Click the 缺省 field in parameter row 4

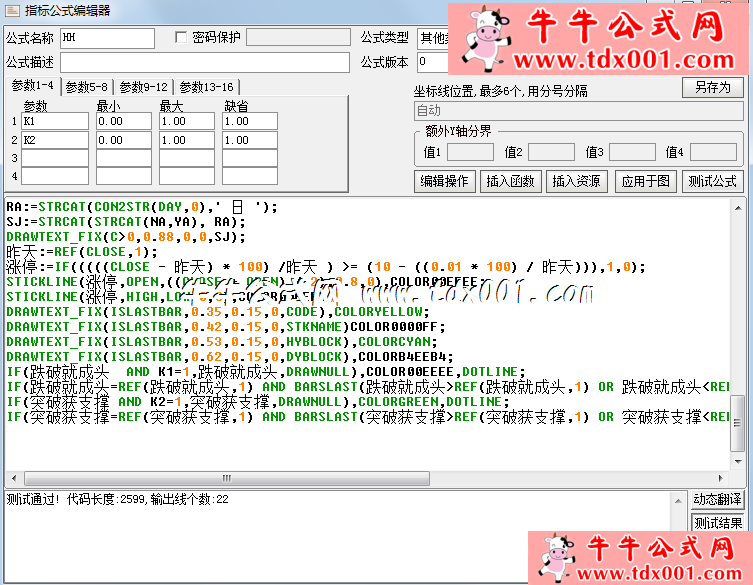250,176
